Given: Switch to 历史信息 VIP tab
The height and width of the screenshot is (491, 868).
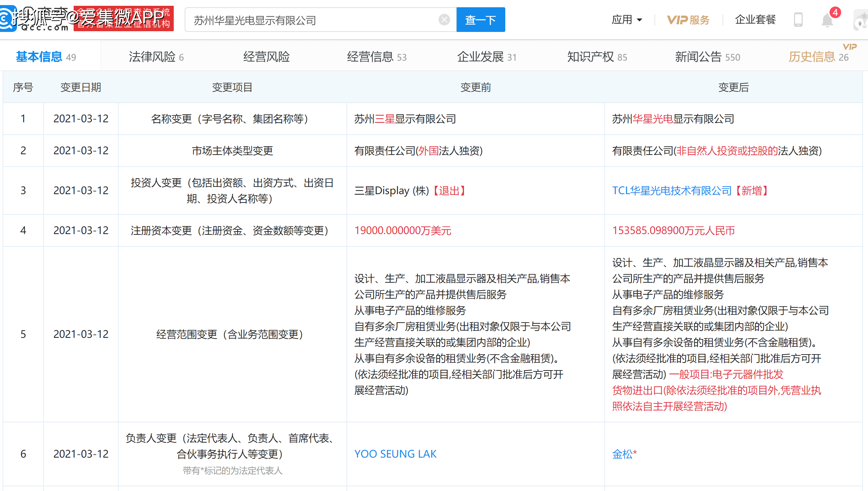Looking at the screenshot, I should coord(819,57).
